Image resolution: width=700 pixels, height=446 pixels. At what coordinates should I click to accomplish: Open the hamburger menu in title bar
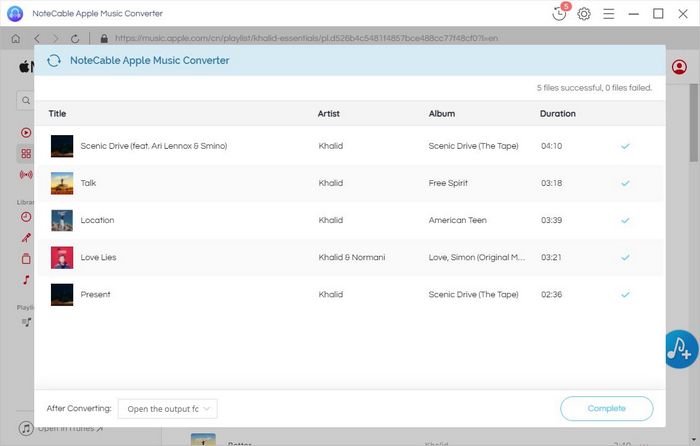pyautogui.click(x=608, y=14)
